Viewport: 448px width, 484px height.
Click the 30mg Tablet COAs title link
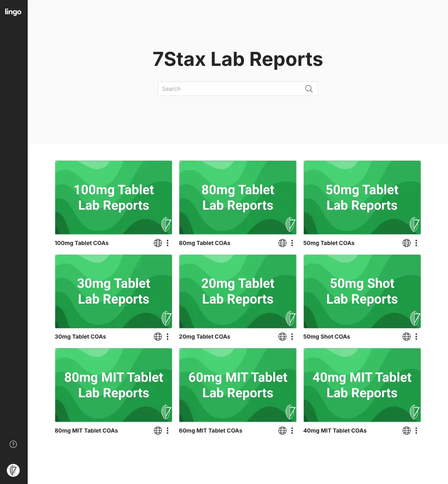[x=80, y=337]
